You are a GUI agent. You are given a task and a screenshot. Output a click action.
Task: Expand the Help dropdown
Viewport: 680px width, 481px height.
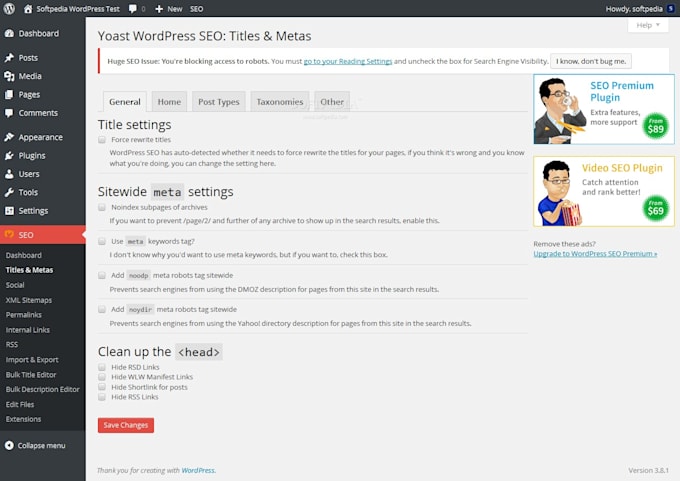click(x=648, y=25)
